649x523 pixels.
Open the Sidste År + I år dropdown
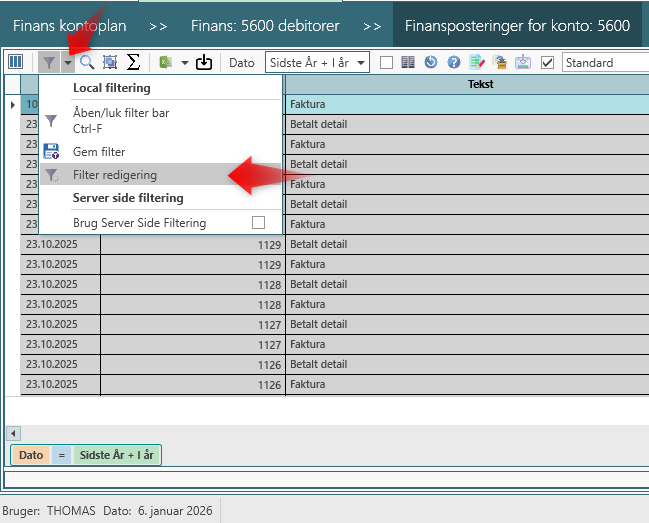(x=318, y=62)
